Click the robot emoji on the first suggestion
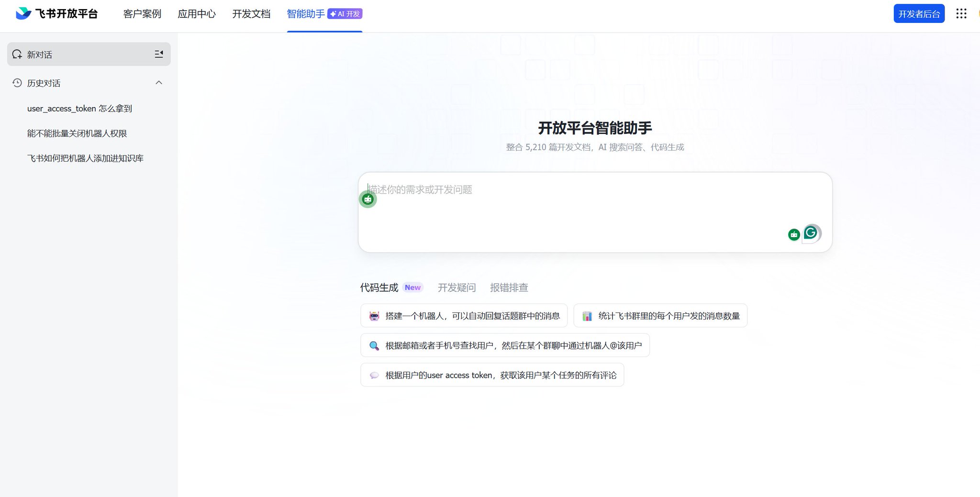Screen dimensions: 980x497 (x=374, y=316)
